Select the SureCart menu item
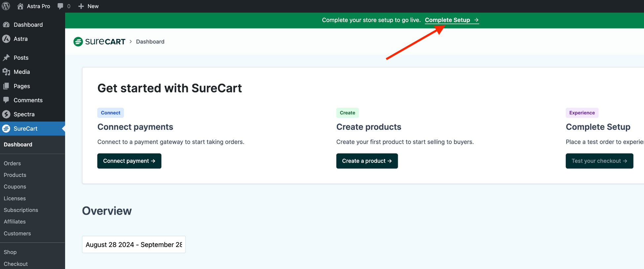The image size is (644, 269). pos(32,129)
